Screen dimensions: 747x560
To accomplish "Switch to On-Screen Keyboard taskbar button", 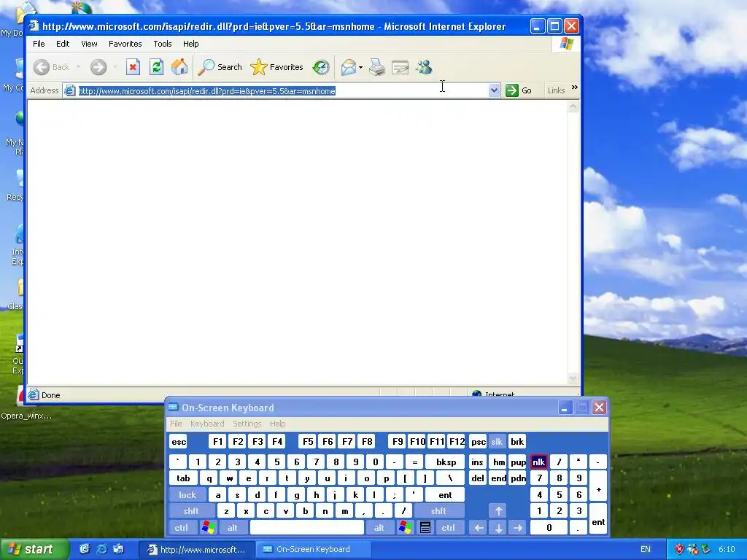I will 312,549.
